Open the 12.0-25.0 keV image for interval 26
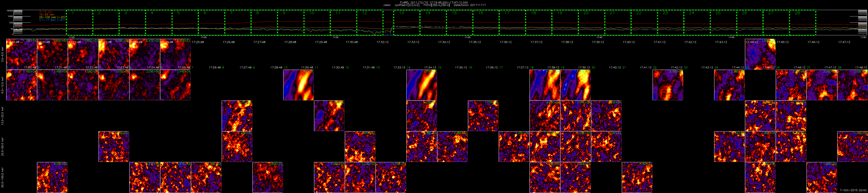The height and width of the screenshot is (193, 868). [791, 116]
